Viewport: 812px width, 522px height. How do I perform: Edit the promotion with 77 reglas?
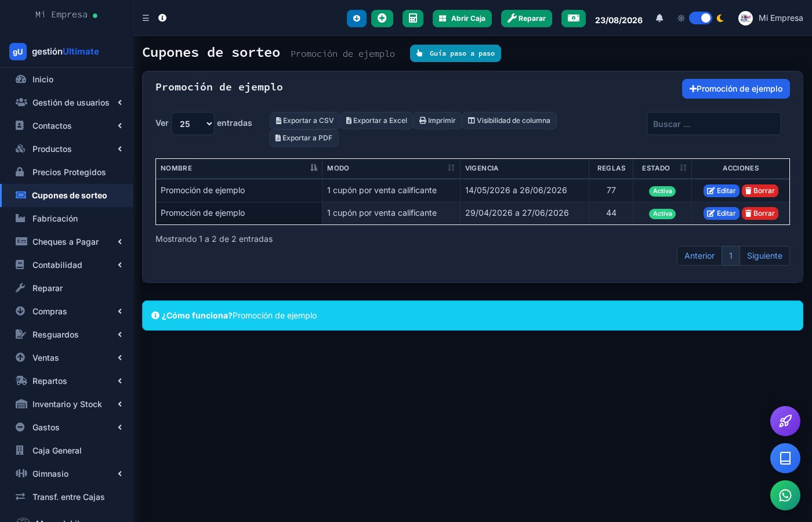722,191
